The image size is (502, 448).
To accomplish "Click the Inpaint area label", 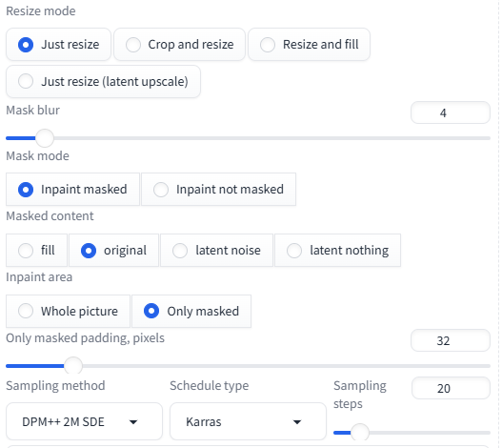I will pos(39,276).
